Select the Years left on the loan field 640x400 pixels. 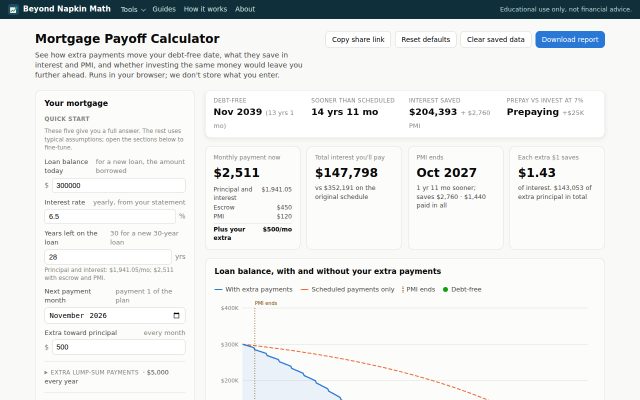[x=108, y=257]
